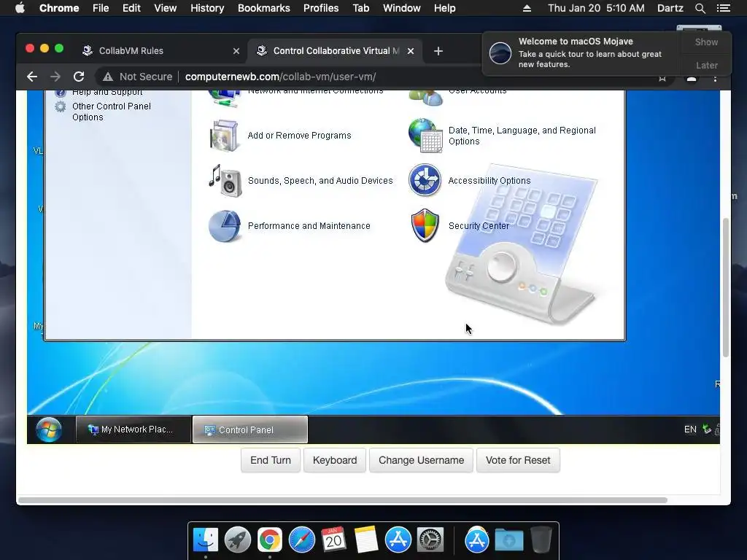Open Sounds, Speech, and Audio Devices icon

tap(225, 181)
